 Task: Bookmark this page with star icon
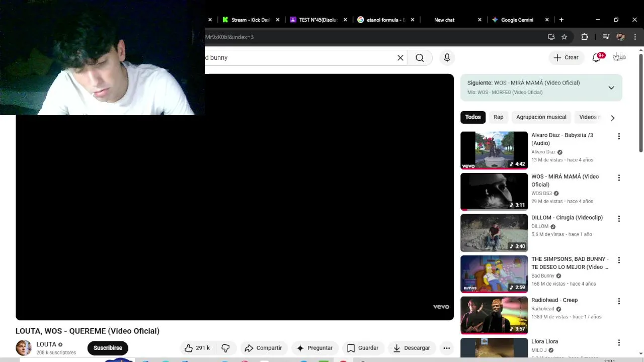(565, 37)
